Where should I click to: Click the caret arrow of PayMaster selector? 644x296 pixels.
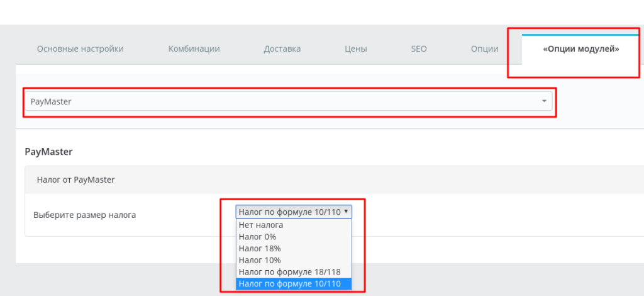pos(544,101)
